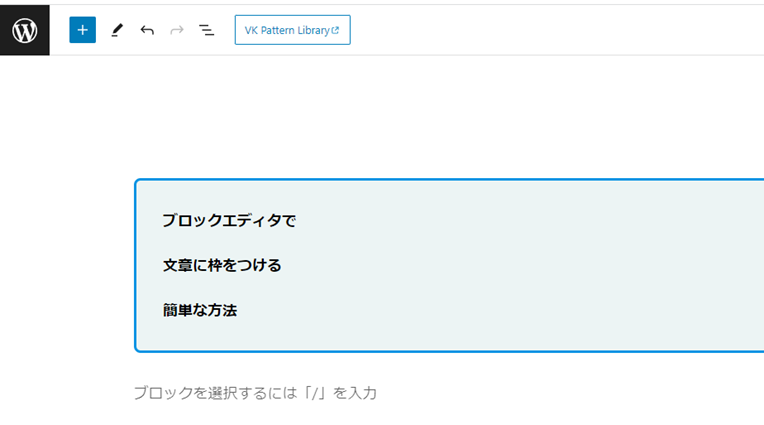Place cursor in paragraph ブロックエディタで
Viewport: 764px width, 425px height.
pos(229,220)
